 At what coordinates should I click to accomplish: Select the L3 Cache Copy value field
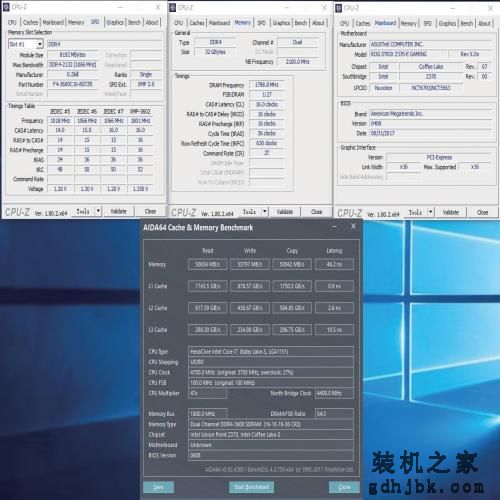pos(292,330)
